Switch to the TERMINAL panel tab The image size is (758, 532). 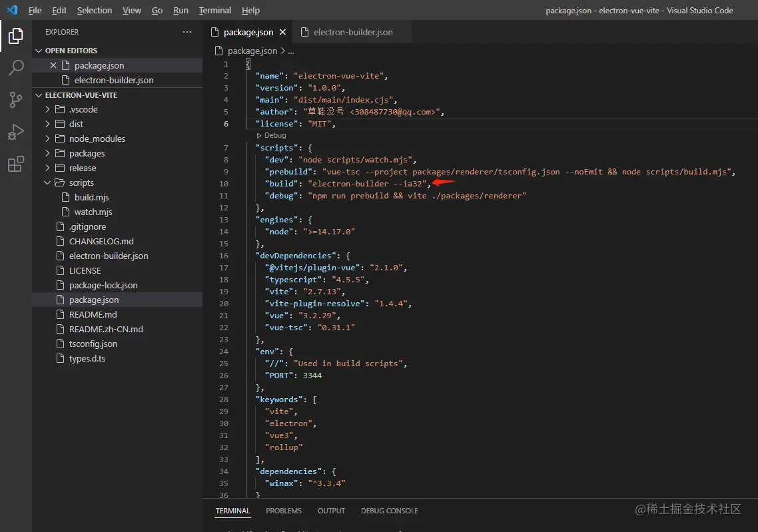pos(232,511)
